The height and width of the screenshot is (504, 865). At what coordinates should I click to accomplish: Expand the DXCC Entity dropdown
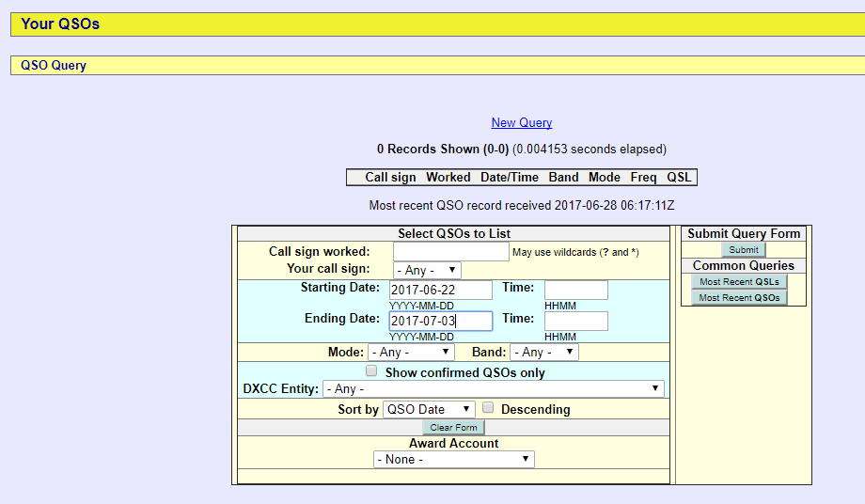pyautogui.click(x=494, y=388)
